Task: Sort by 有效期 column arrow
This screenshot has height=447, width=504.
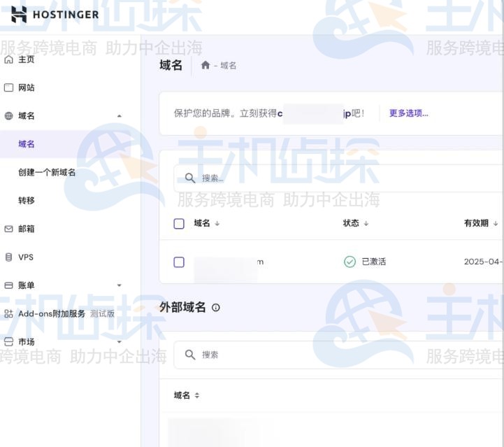Action: tap(496, 223)
